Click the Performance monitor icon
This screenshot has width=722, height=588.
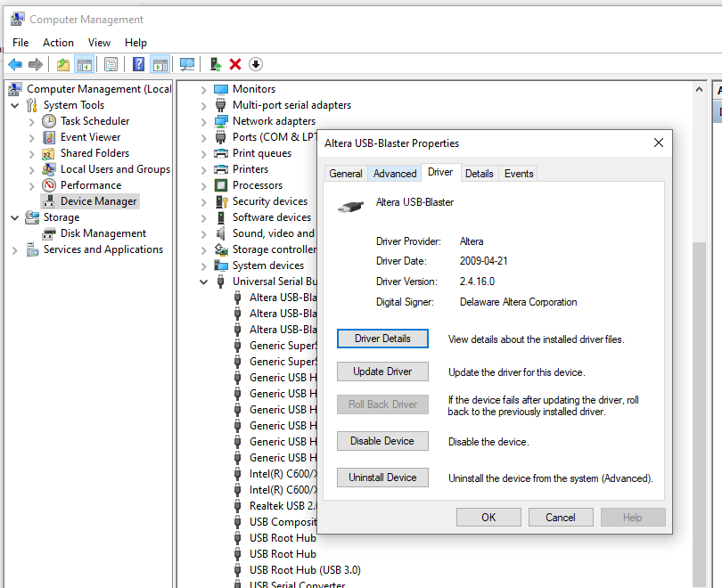tap(49, 185)
